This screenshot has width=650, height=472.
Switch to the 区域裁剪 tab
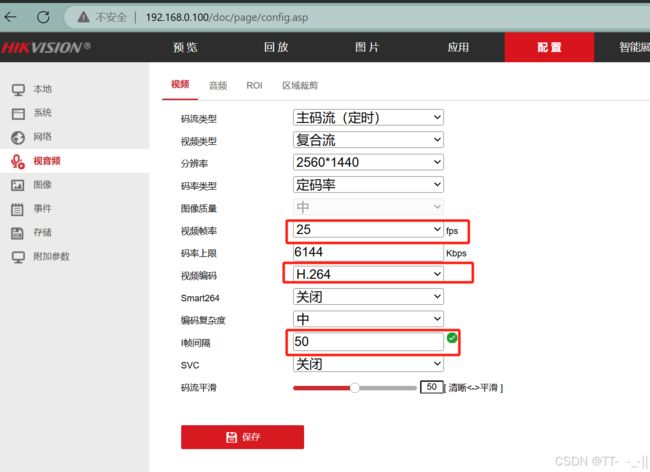tap(300, 85)
